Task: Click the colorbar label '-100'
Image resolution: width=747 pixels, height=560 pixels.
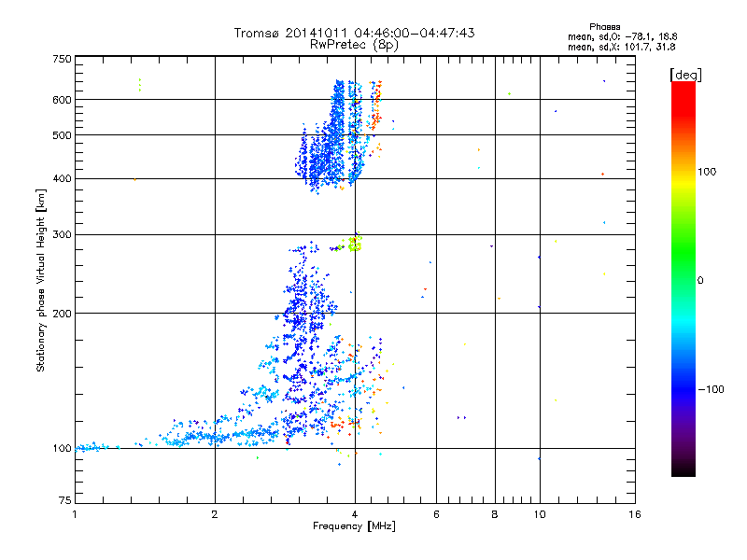Action: (x=711, y=389)
